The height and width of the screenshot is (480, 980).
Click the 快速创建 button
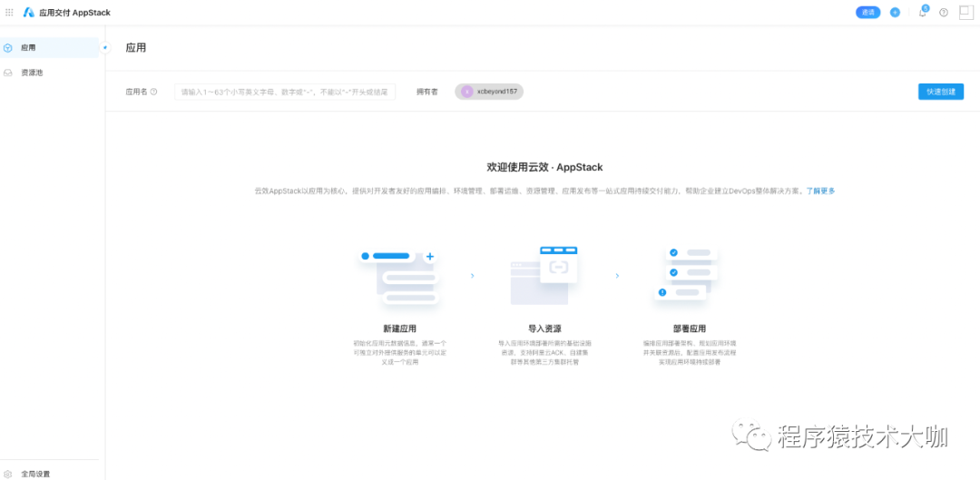[941, 92]
